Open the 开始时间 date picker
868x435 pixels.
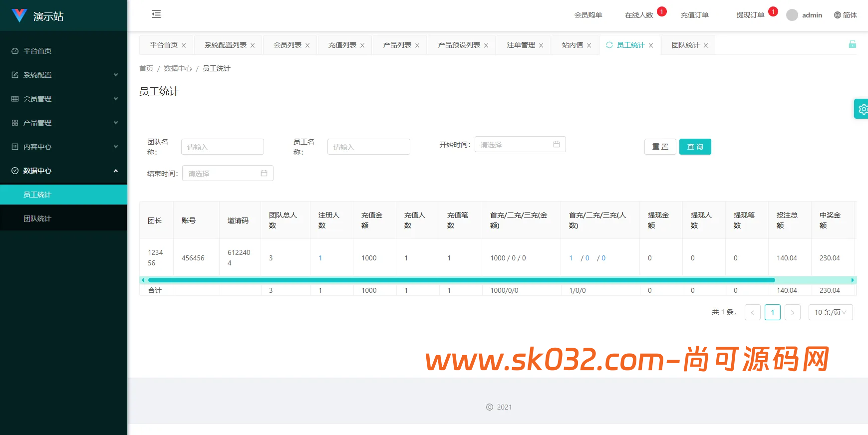tap(520, 144)
